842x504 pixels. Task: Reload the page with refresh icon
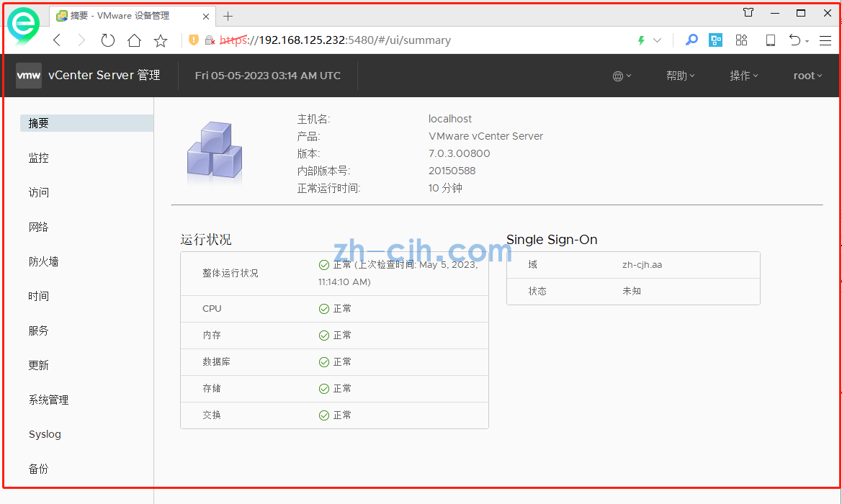tap(108, 40)
